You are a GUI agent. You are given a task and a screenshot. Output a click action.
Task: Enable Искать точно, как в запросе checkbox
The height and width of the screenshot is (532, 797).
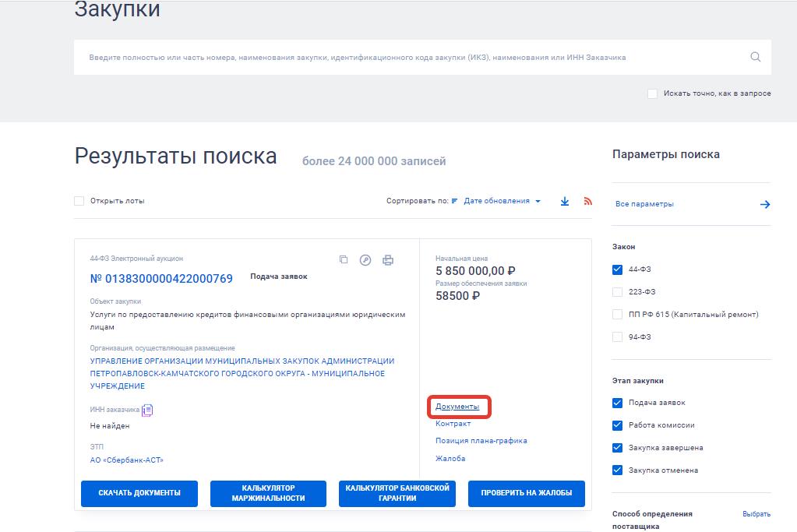(652, 93)
